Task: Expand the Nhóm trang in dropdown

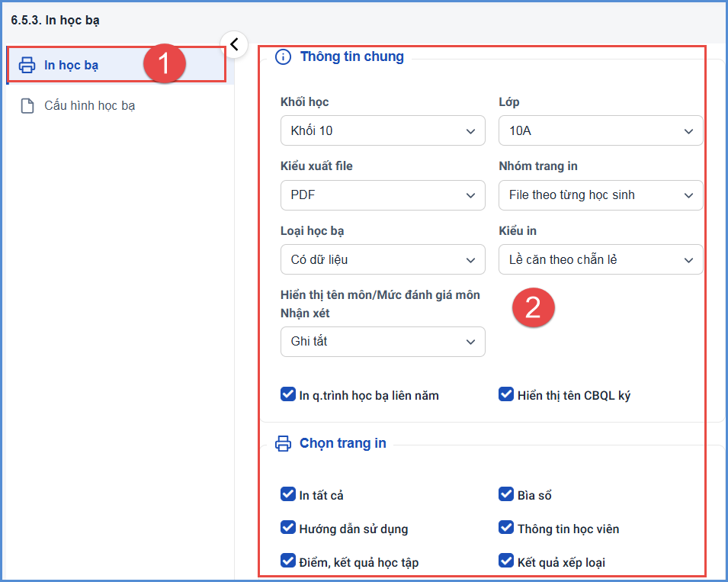Action: click(x=601, y=195)
